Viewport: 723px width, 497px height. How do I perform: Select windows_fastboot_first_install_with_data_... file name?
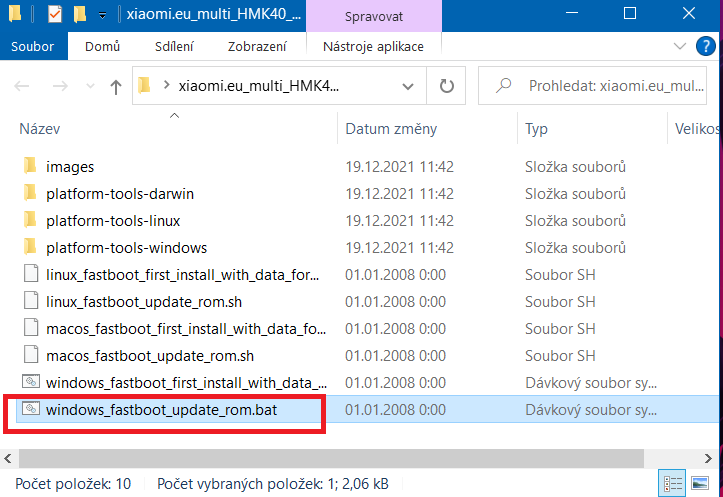pos(186,383)
